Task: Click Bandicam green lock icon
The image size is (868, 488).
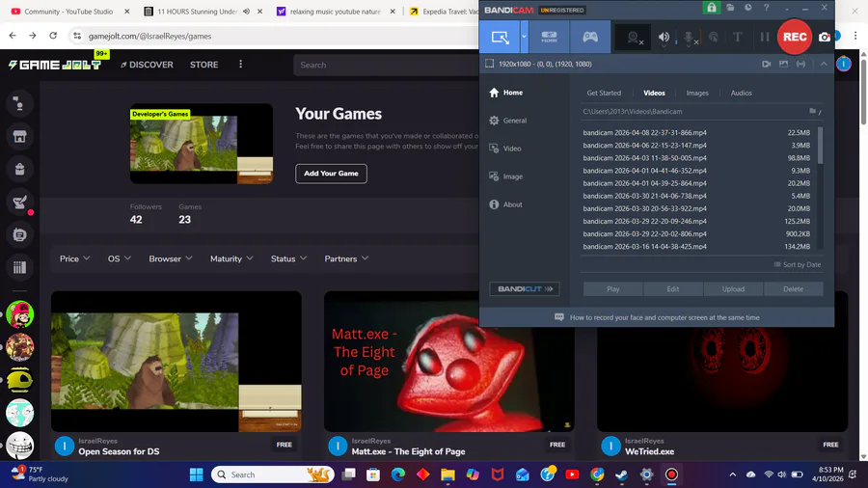Action: (712, 8)
